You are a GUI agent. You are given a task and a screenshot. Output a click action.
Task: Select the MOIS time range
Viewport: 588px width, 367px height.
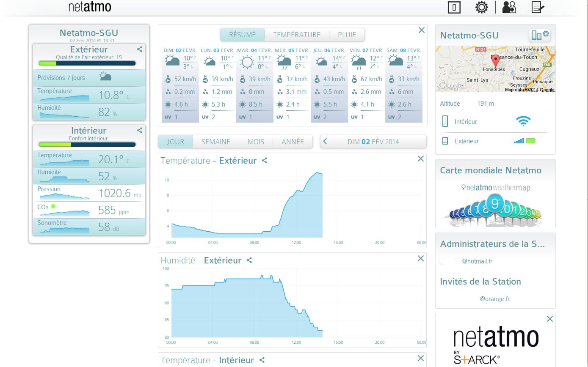[256, 142]
